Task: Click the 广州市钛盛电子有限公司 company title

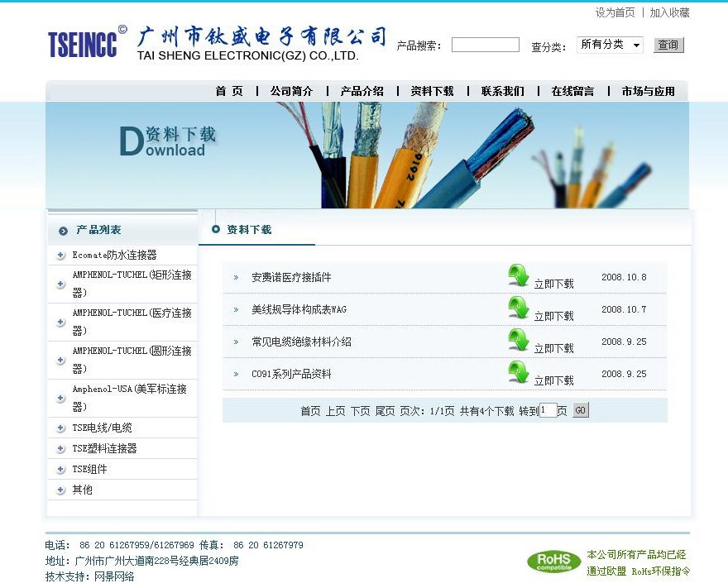Action: [x=262, y=36]
